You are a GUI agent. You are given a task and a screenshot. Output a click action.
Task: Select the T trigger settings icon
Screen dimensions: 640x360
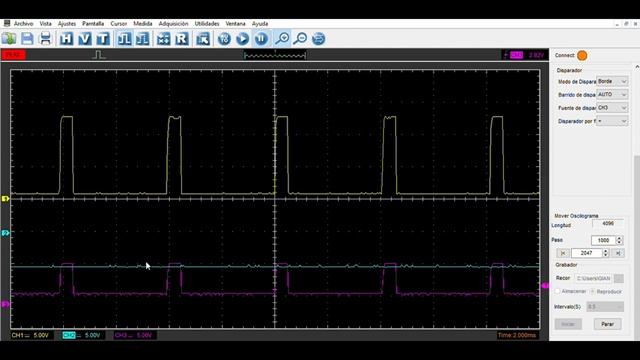click(103, 39)
